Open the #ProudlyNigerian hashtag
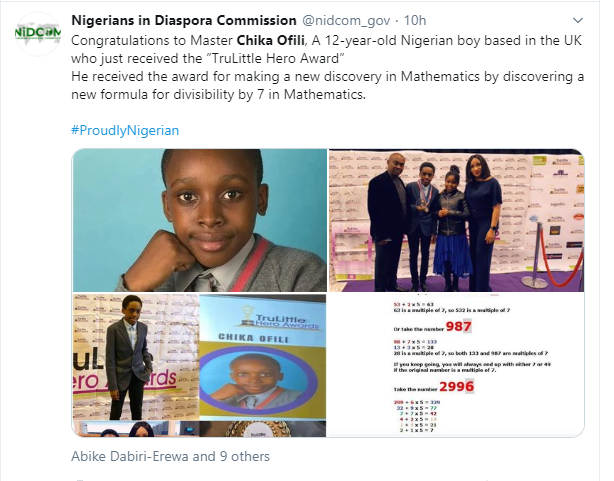The height and width of the screenshot is (481, 614). [x=126, y=131]
